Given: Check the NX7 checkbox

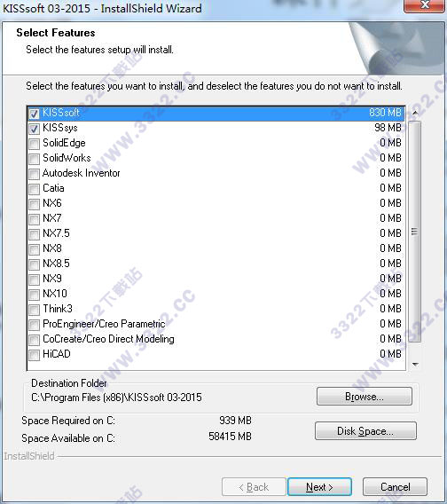Looking at the screenshot, I should tap(34, 219).
